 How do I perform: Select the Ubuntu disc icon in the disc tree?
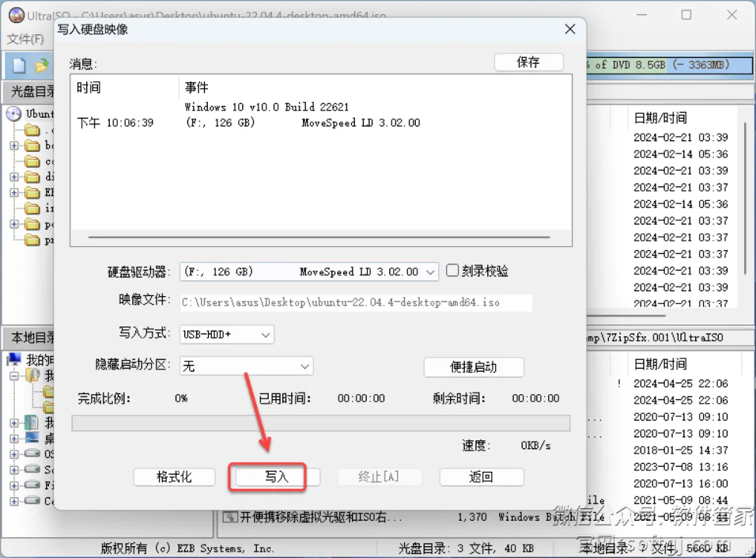pos(14,114)
